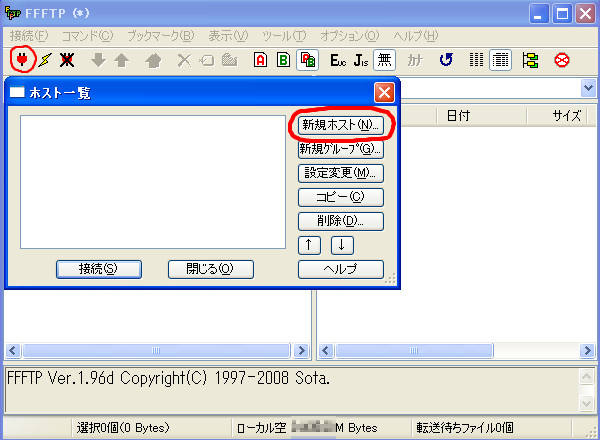Click コピー(C) button
Viewport: 600px width, 440px height.
[x=341, y=197]
